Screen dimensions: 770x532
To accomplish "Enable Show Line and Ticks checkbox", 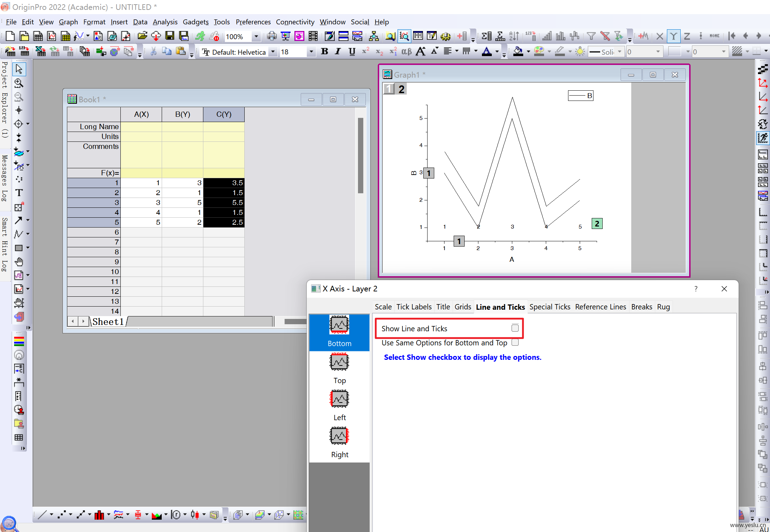I will tap(515, 328).
